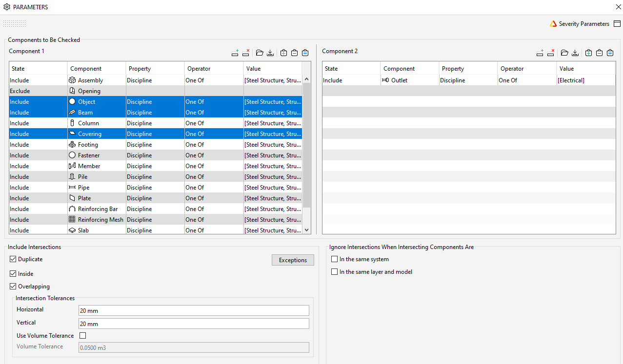Click the red minus basket icon in Component 2
Screen dimensions: 623x364
tap(600, 53)
